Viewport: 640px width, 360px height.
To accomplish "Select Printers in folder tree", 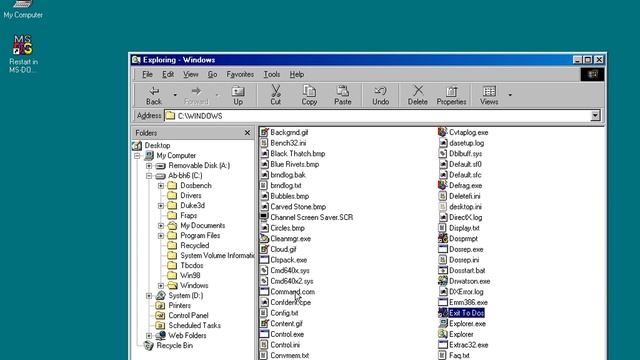I will (179, 305).
